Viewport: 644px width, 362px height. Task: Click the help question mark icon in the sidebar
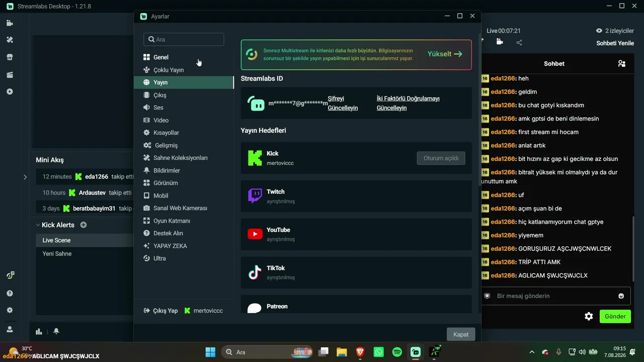tap(10, 293)
